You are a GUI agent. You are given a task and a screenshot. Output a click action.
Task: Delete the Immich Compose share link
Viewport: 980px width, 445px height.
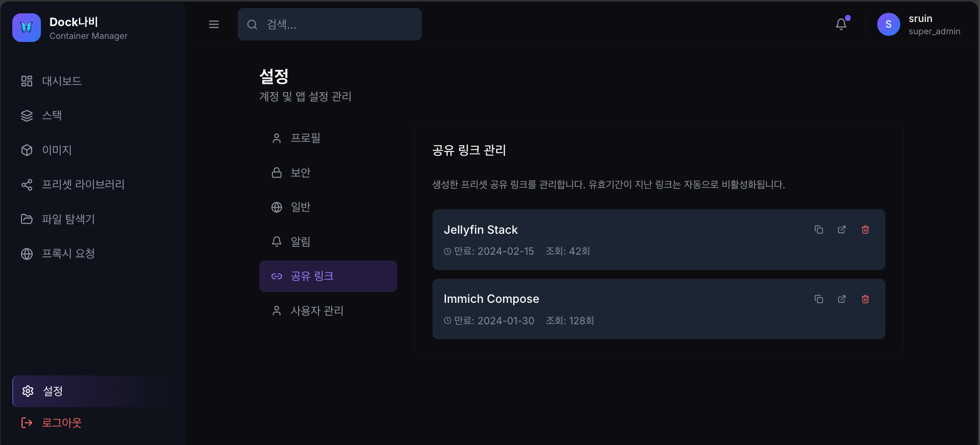click(865, 299)
